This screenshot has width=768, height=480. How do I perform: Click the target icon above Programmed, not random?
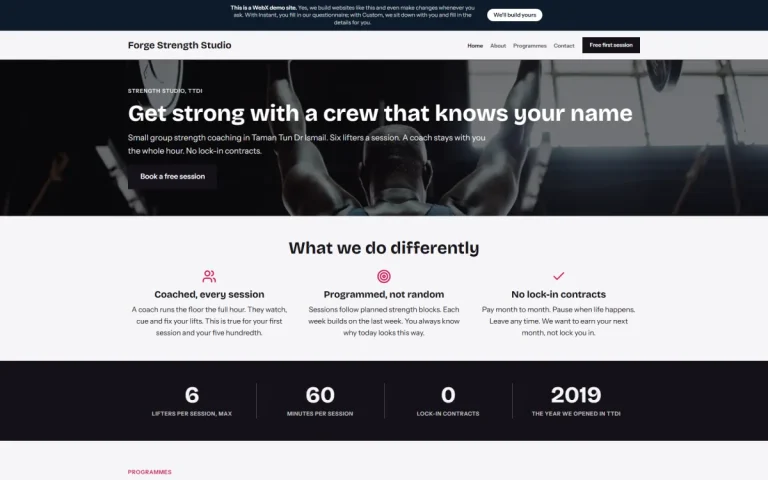pyautogui.click(x=384, y=276)
